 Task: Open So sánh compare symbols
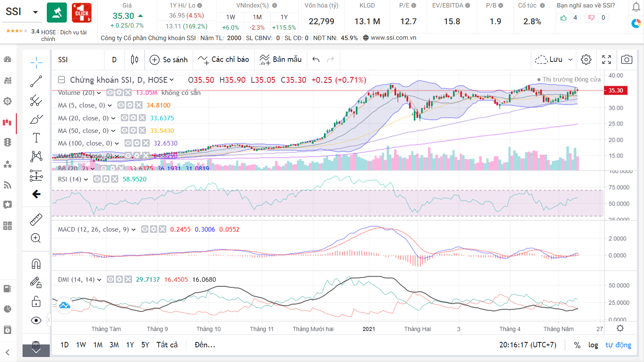tap(169, 60)
